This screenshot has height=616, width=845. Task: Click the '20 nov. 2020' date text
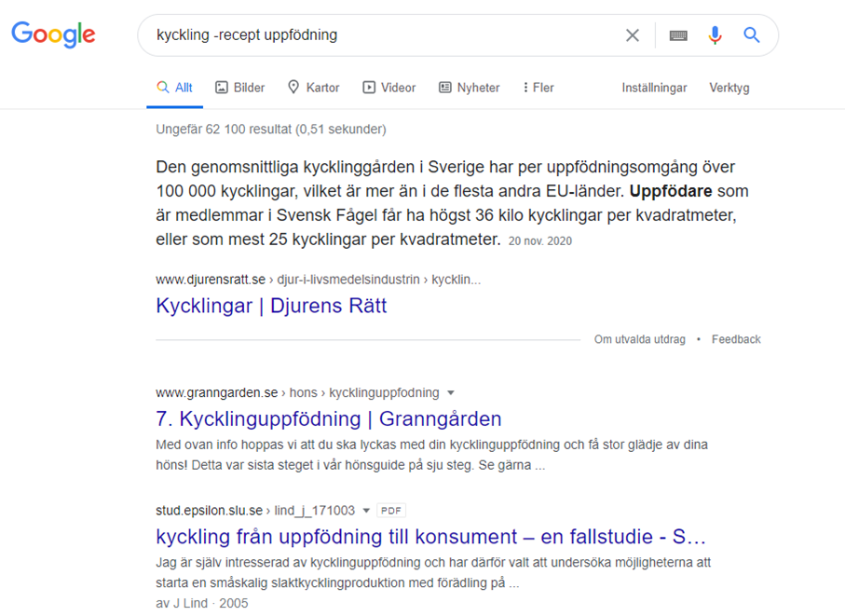[540, 241]
